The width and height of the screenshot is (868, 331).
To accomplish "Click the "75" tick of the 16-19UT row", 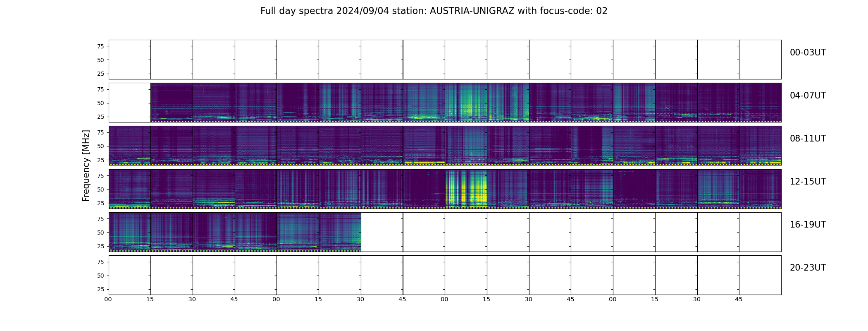I will click(x=100, y=219).
